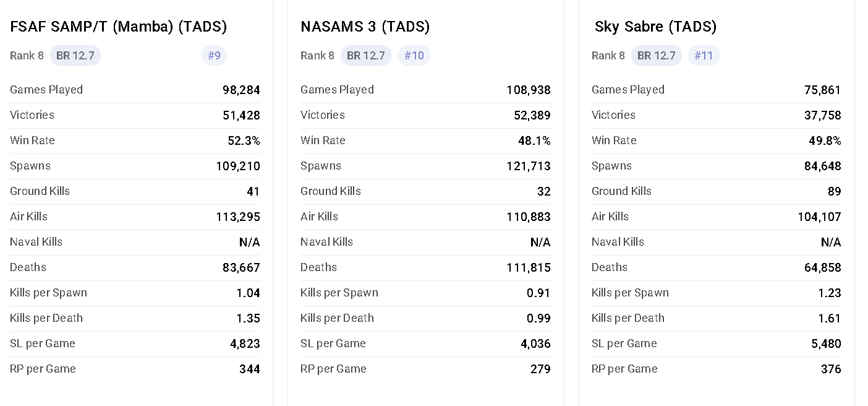868x406 pixels.
Task: Click Sky Sabre Air Kills value 104,107
Action: [819, 217]
